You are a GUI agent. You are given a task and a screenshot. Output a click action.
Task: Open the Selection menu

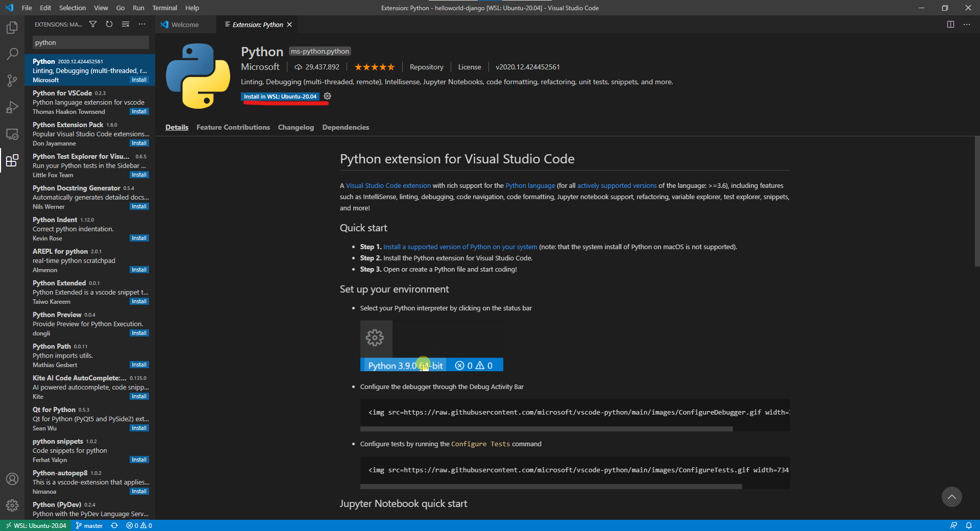[72, 8]
